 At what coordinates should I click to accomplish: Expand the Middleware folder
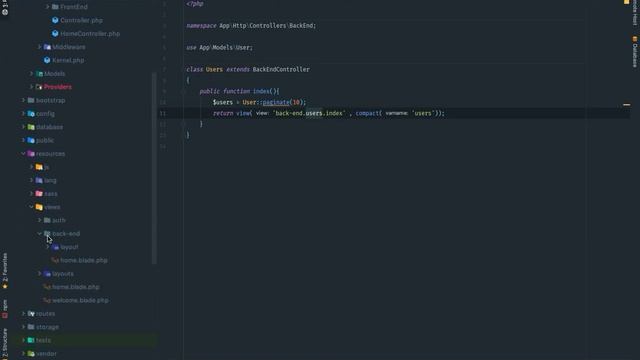point(39,47)
